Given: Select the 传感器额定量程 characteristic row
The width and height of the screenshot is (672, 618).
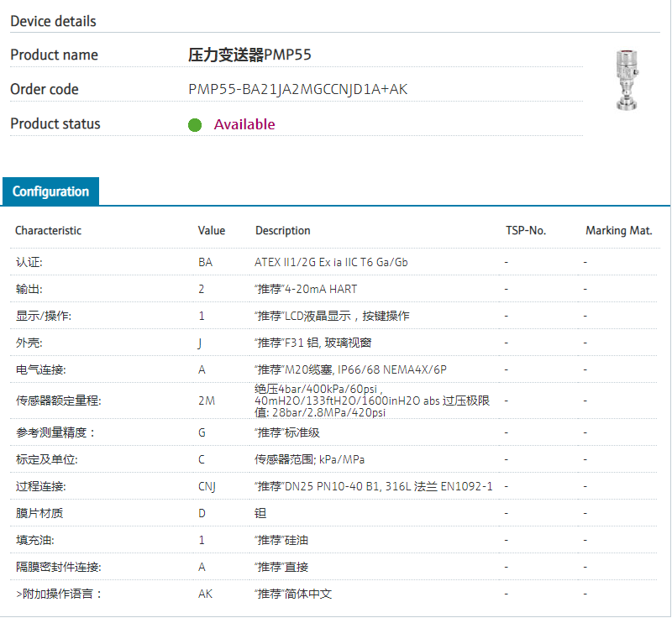Looking at the screenshot, I should pos(58,401).
